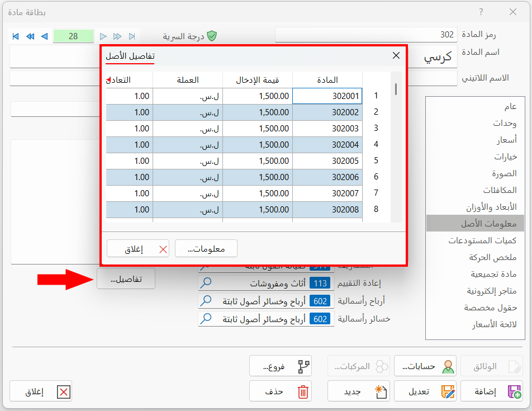Viewport: 532px width, 411px height.
Task: Open معلومات... button in asset details dialog
Action: tap(206, 248)
